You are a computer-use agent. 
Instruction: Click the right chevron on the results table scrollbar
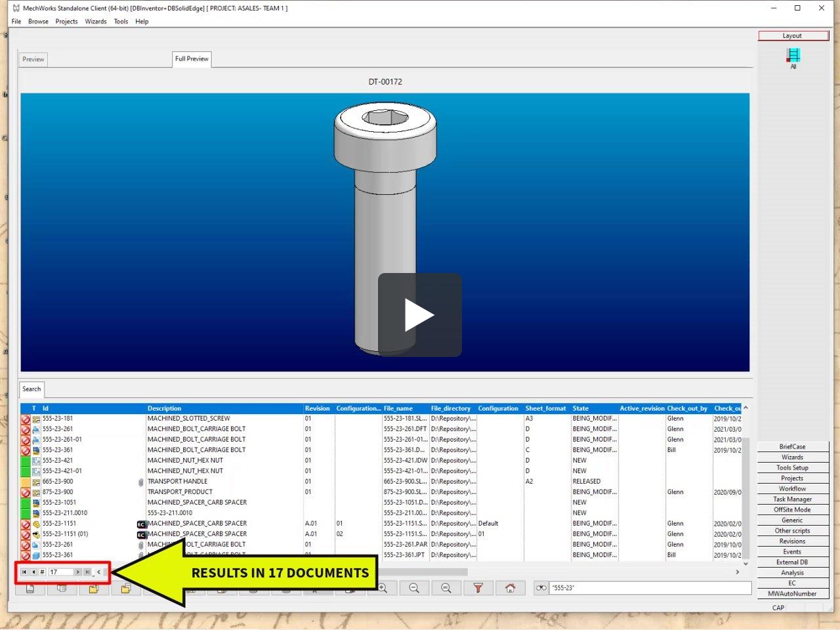738,572
